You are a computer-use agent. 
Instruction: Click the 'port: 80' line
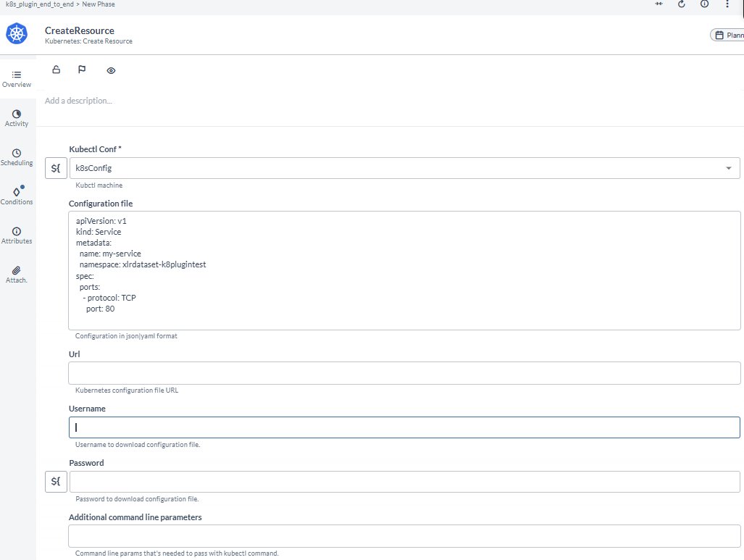101,309
